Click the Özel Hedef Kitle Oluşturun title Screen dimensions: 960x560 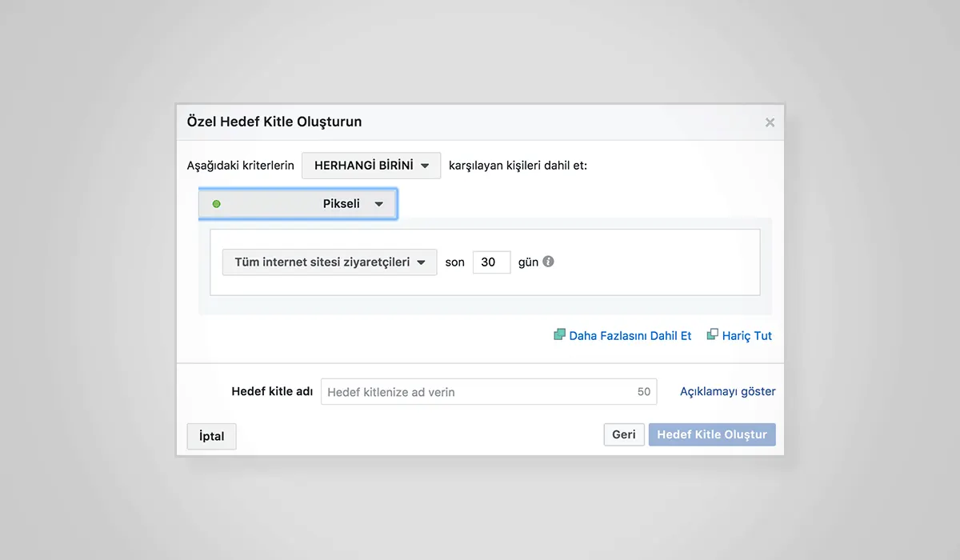274,122
